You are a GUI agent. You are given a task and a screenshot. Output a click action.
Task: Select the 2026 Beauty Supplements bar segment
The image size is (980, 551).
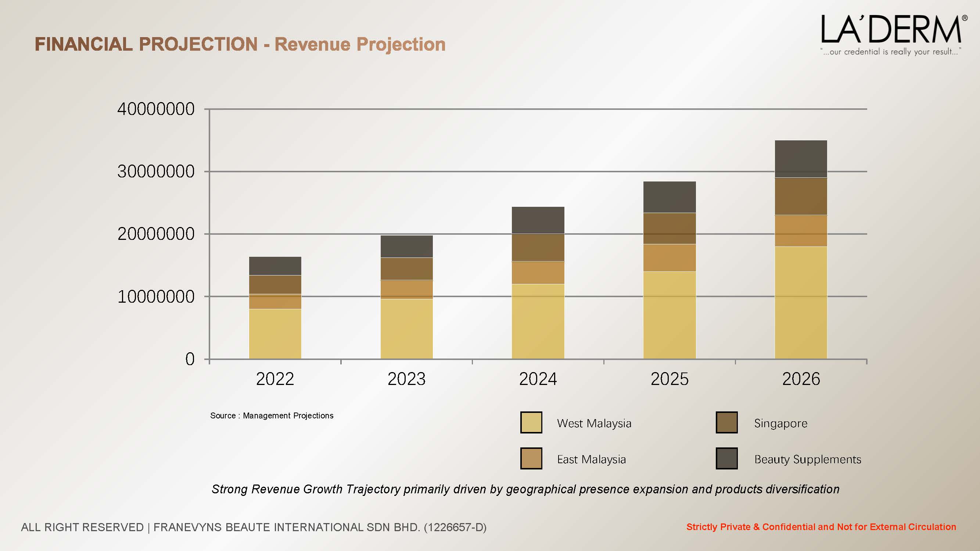(x=801, y=159)
